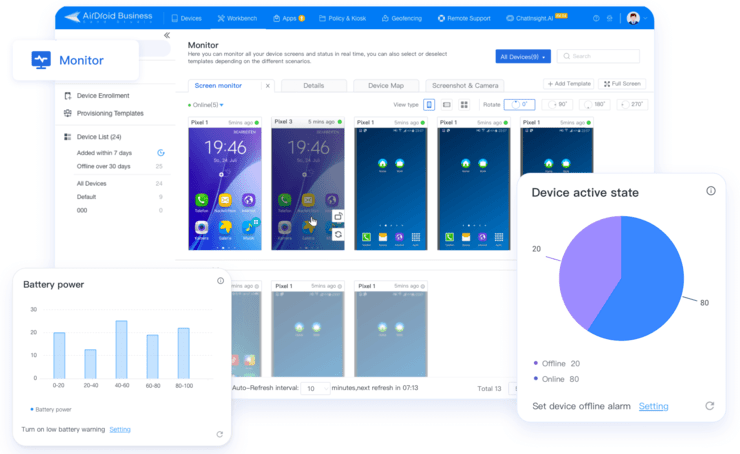Click refresh icon beside Added within 7 days
Image resolution: width=740 pixels, height=454 pixels.
coord(160,153)
